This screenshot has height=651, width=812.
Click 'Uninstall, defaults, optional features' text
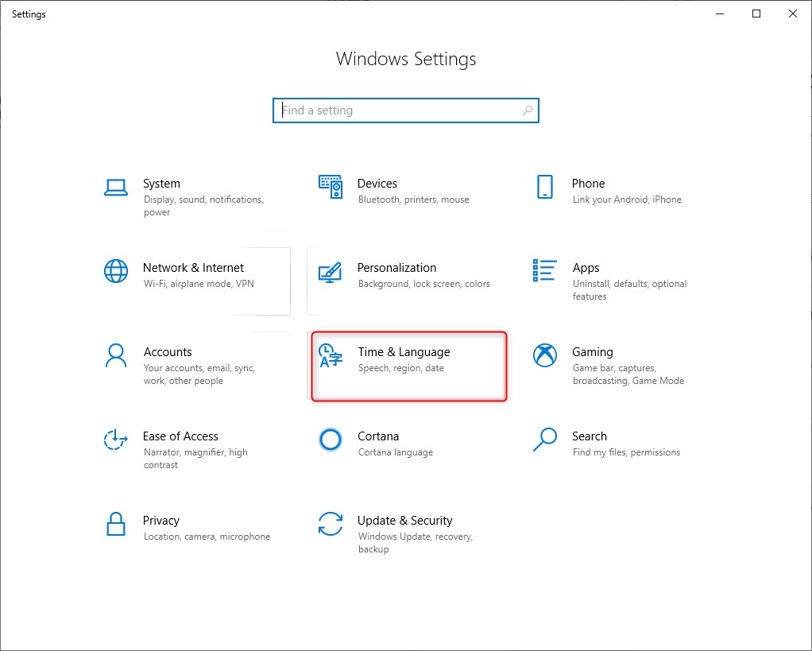pos(629,290)
